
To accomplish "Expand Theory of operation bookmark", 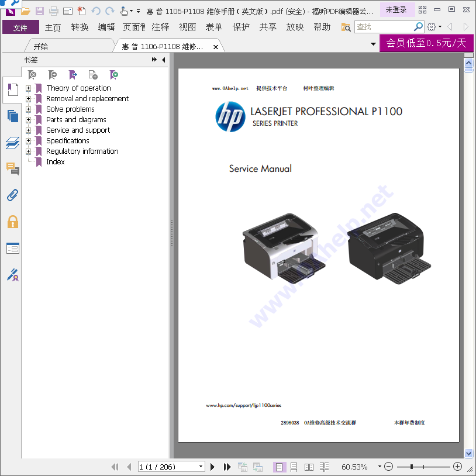I will 28,88.
